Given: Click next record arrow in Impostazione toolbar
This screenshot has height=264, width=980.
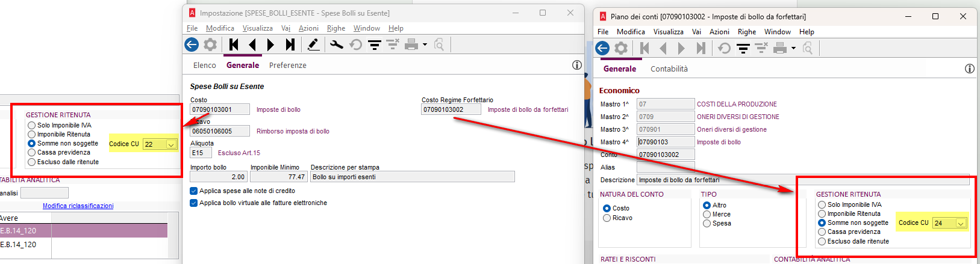Looking at the screenshot, I should 271,45.
